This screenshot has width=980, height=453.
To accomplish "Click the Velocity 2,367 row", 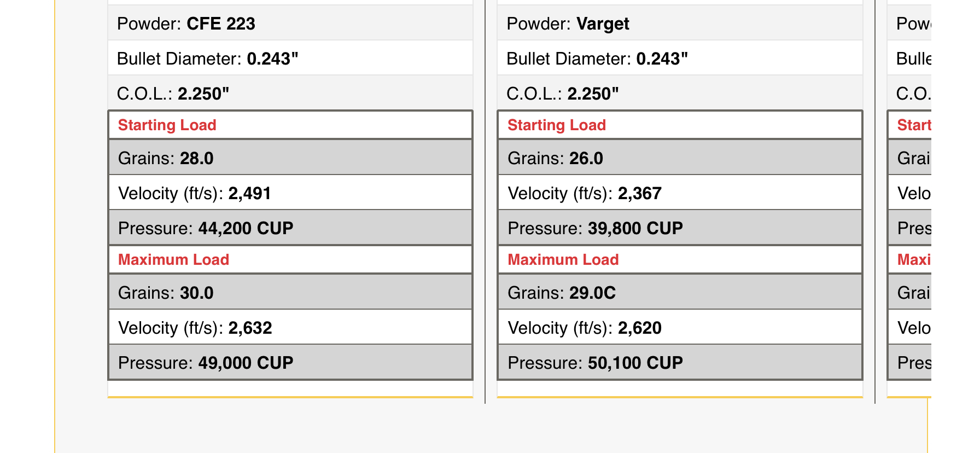I will point(680,193).
